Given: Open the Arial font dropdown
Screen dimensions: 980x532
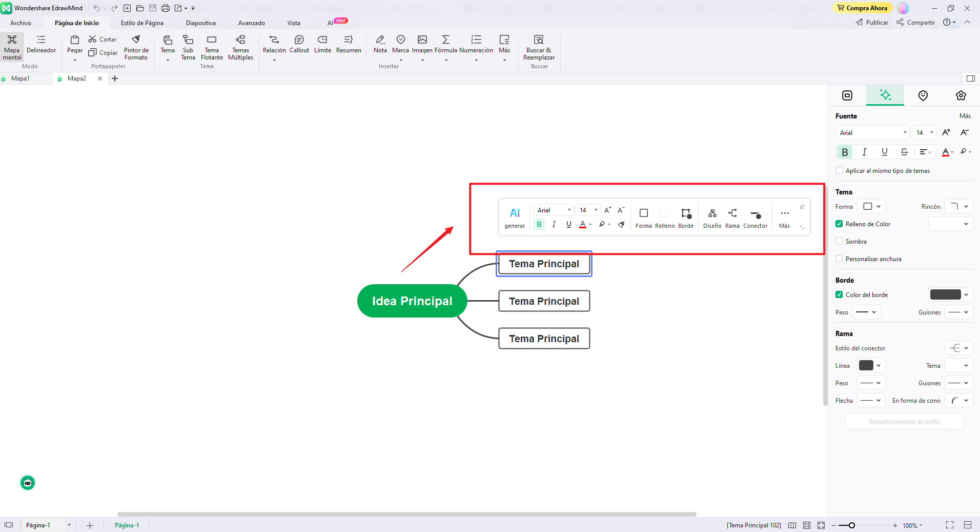Looking at the screenshot, I should [x=872, y=132].
